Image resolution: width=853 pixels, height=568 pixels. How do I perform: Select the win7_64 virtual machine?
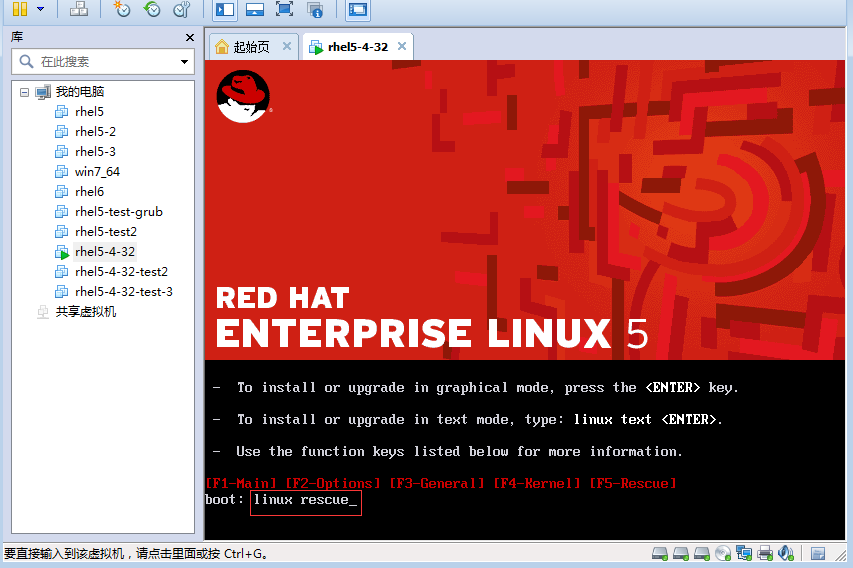pyautogui.click(x=97, y=172)
